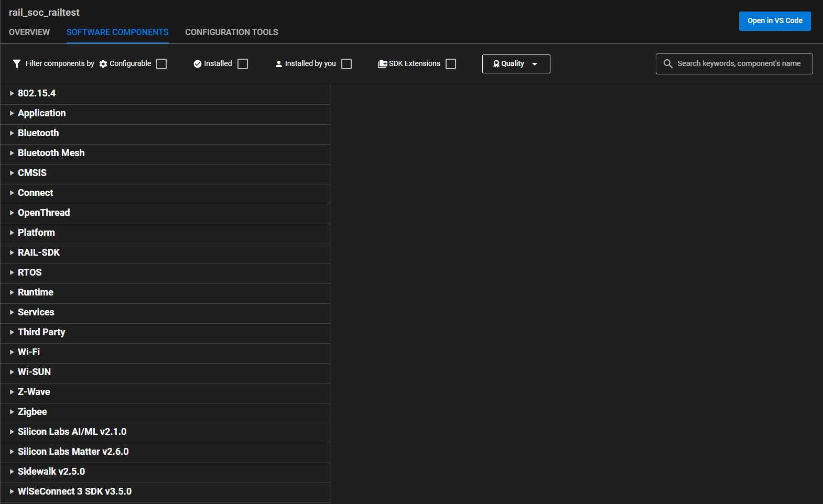
Task: Focus the component search field
Action: (734, 64)
